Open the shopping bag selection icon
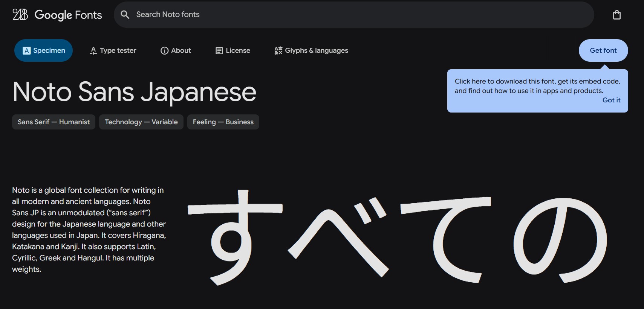The width and height of the screenshot is (644, 309). pyautogui.click(x=617, y=15)
